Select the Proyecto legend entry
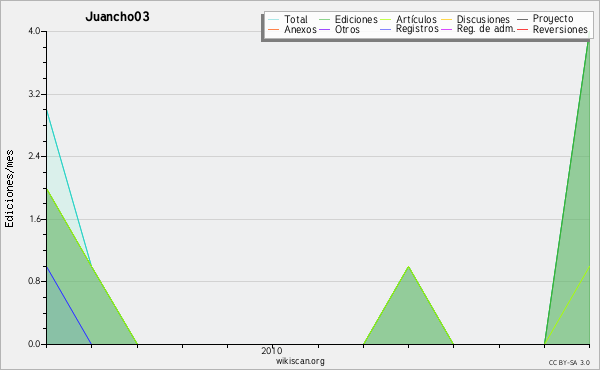Image resolution: width=600 pixels, height=370 pixels. [553, 19]
